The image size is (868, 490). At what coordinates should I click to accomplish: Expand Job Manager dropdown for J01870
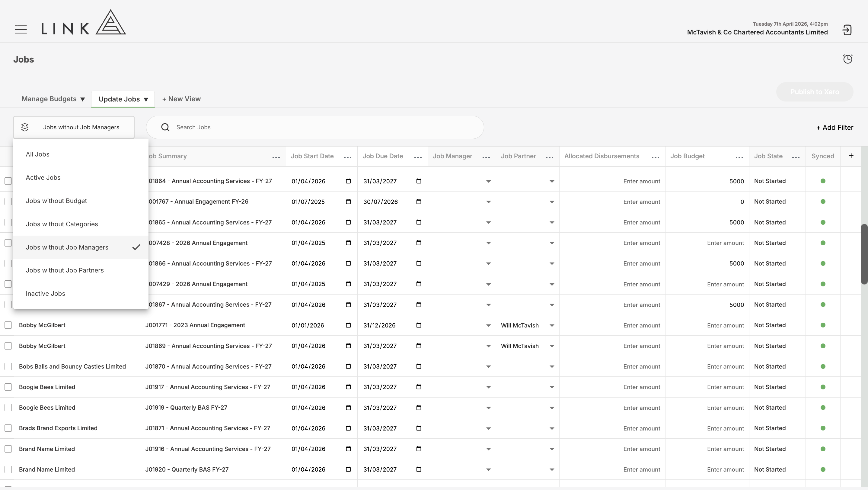click(488, 366)
